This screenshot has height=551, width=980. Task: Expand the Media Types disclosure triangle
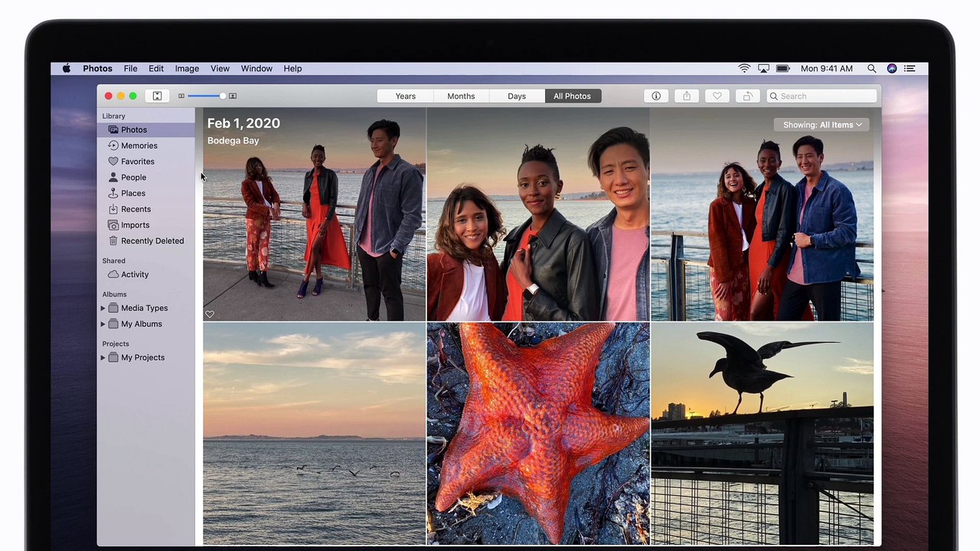pyautogui.click(x=103, y=308)
